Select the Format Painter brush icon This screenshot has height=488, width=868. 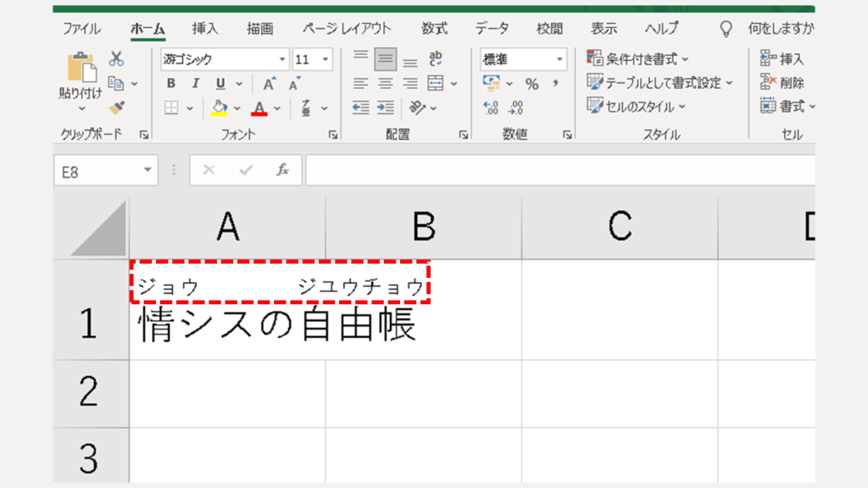[x=116, y=108]
